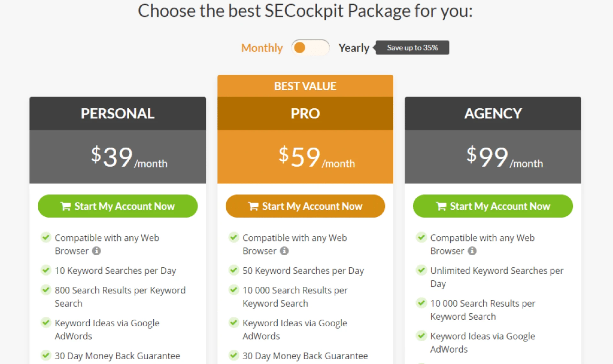Image resolution: width=613 pixels, height=364 pixels.
Task: Click the BEST VALUE banner above Pro
Action: [305, 86]
